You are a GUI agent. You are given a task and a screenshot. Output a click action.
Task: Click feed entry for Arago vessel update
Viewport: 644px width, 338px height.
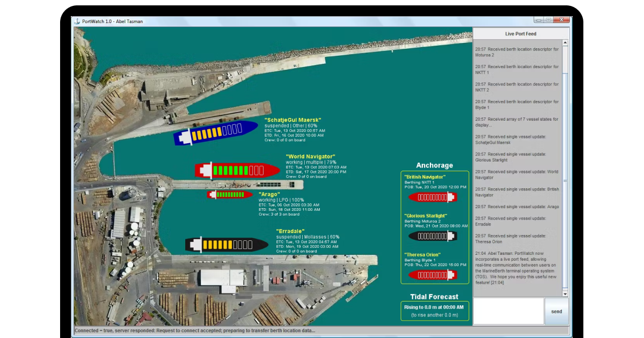pyautogui.click(x=517, y=207)
